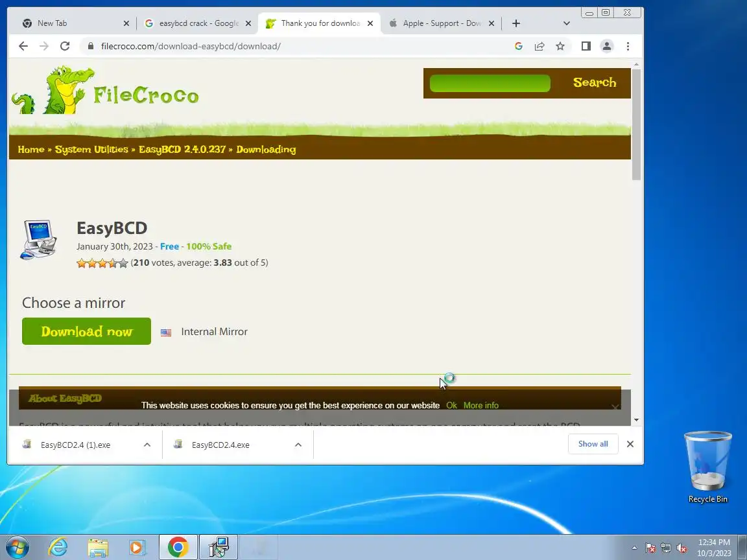Click the Search button
Screen dimensions: 747x560
(x=595, y=82)
